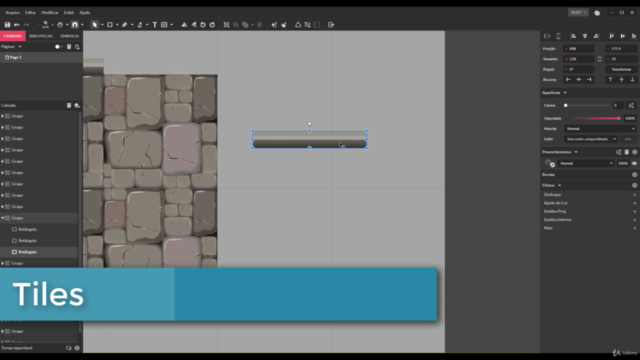The width and height of the screenshot is (640, 360).
Task: Open corner settings icon beside Cantos
Action: pos(631,105)
